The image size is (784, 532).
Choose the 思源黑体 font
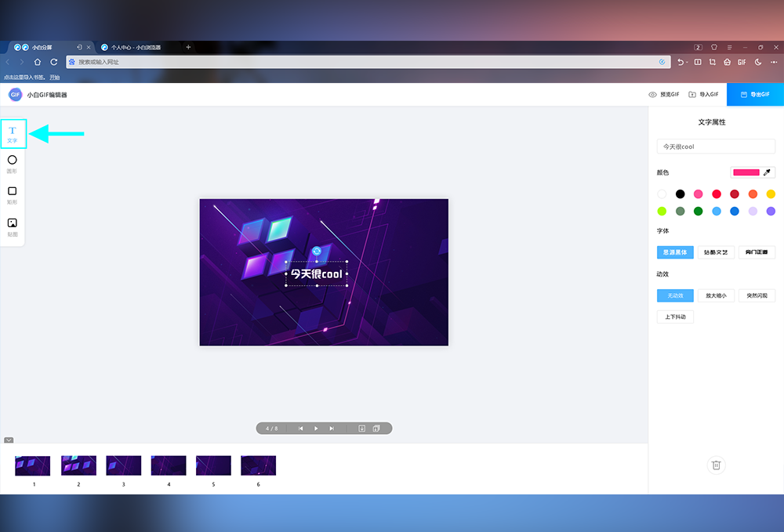(675, 252)
